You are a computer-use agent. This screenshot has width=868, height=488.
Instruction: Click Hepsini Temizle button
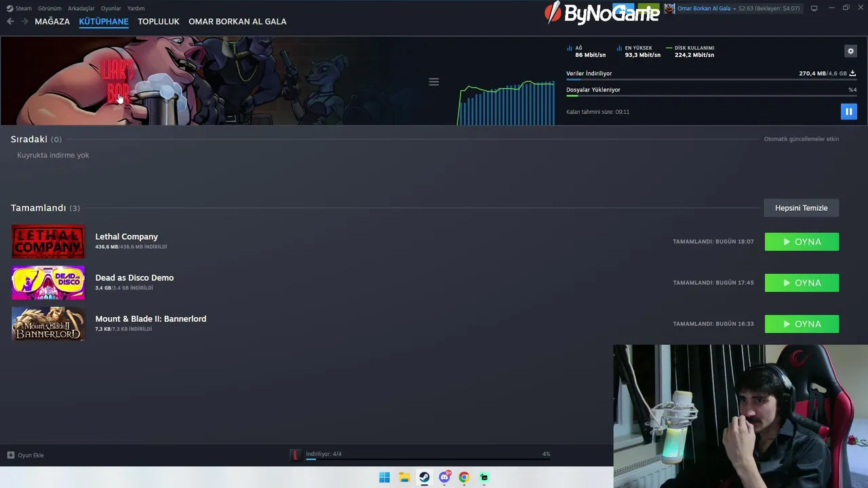tap(802, 208)
